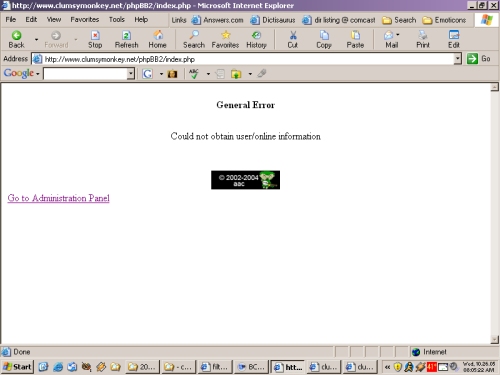Click the Go button beside address bar
This screenshot has height=375, width=500.
[478, 59]
